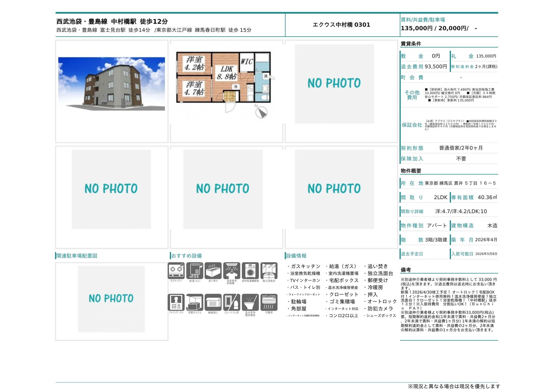Click the 退去予定日 label

pos(412,254)
